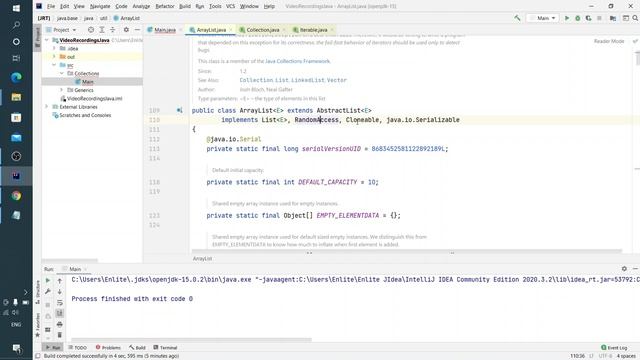Open the File menu
Viewport: 640px width, 360px height.
coord(51,6)
